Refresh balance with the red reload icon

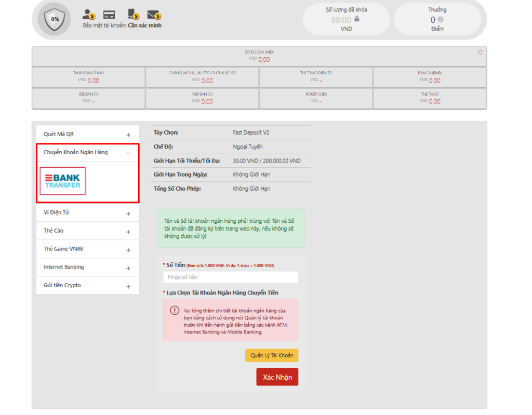480,52
